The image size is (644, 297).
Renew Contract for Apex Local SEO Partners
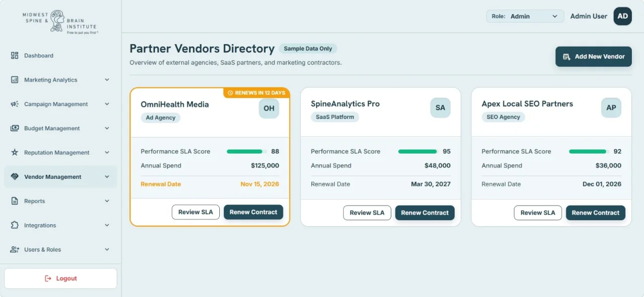point(596,213)
